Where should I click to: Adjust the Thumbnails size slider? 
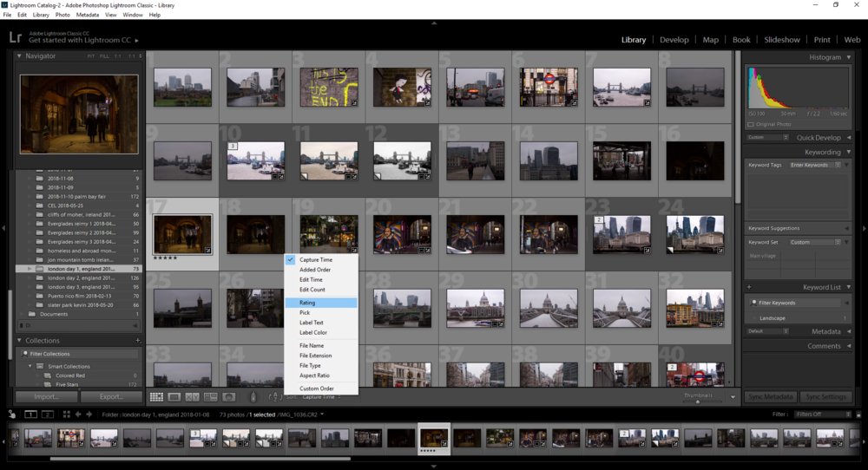click(x=698, y=401)
